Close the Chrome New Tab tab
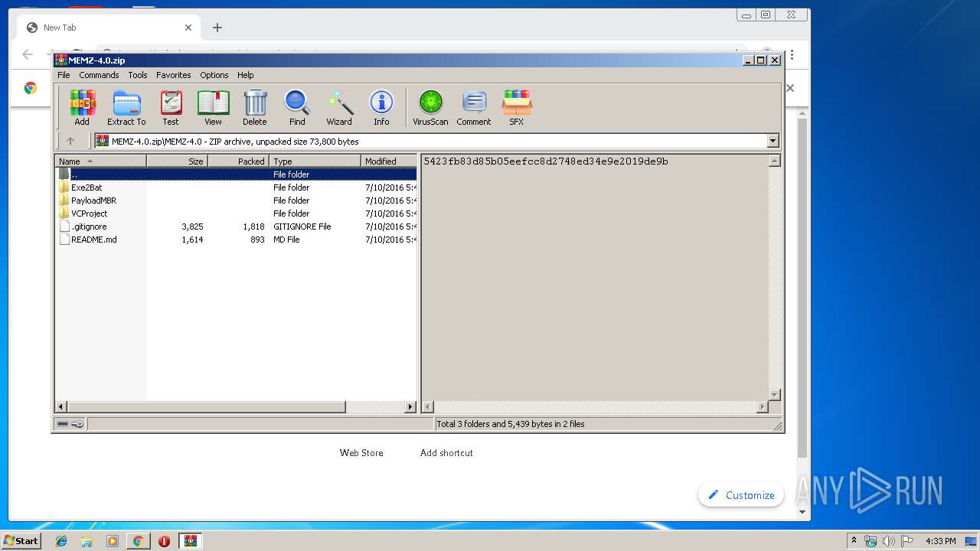The height and width of the screenshot is (551, 980). tap(188, 28)
